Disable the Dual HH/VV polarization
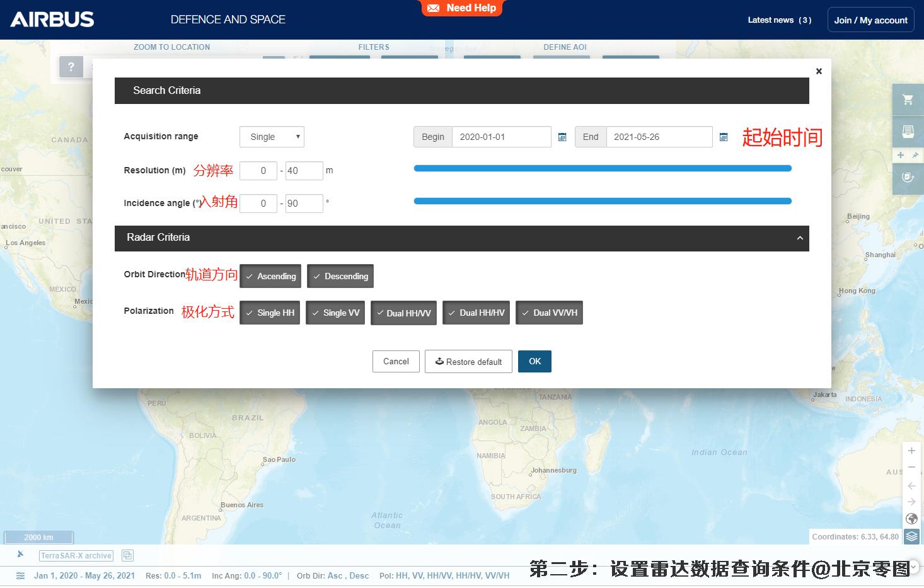 point(403,313)
